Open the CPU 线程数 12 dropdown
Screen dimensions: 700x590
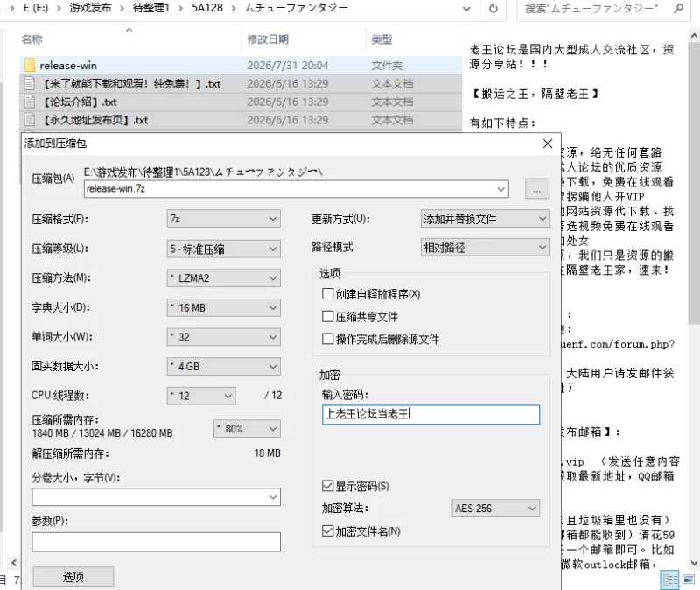click(201, 396)
